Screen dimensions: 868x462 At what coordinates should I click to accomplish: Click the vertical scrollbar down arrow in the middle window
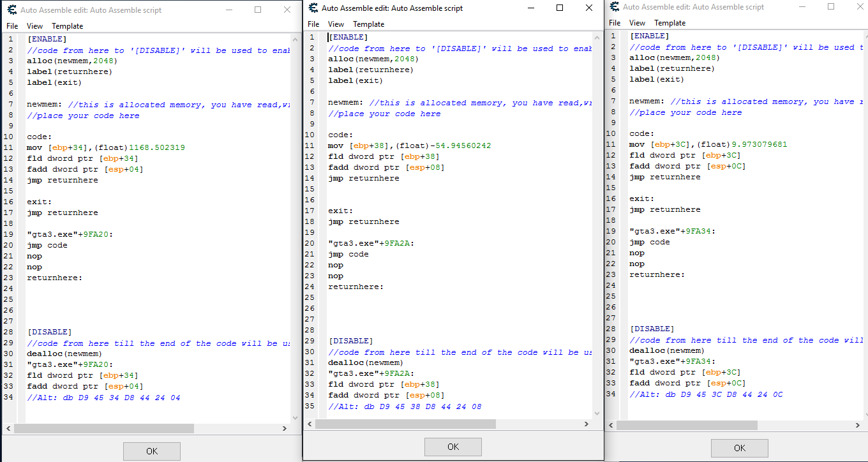(597, 413)
